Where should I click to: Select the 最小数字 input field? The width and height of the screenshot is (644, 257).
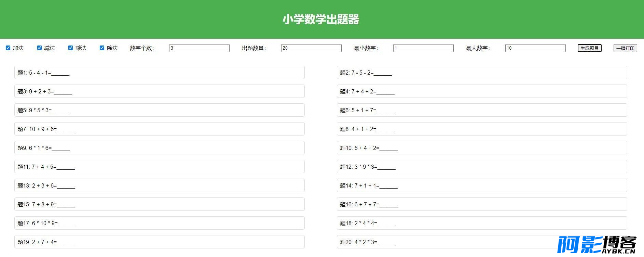pyautogui.click(x=423, y=48)
